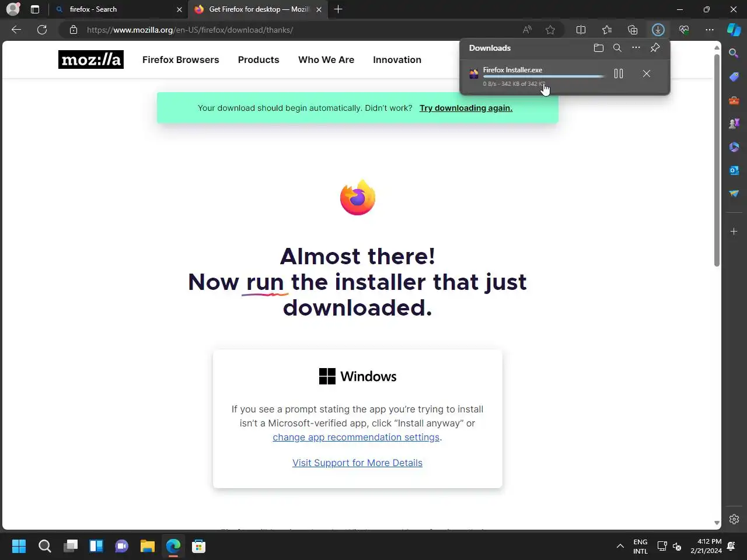Open Settings and more ellipsis menu

[x=710, y=30]
